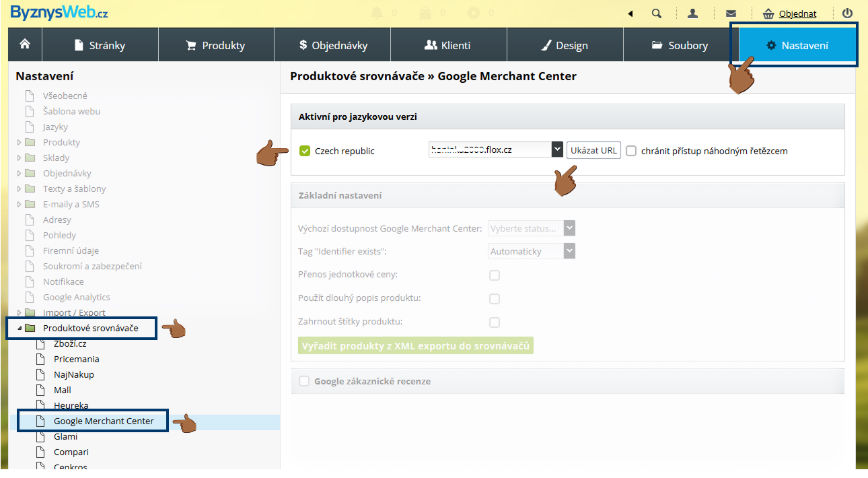The width and height of the screenshot is (868, 478).
Task: Click the Ukázat URL button
Action: (x=593, y=150)
